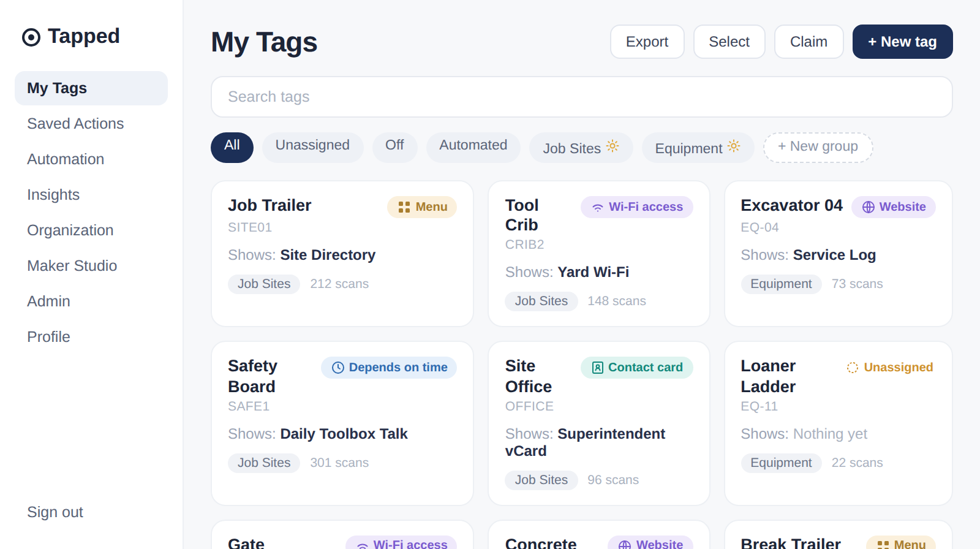This screenshot has width=980, height=549.
Task: Filter by Off tags
Action: [x=394, y=147]
